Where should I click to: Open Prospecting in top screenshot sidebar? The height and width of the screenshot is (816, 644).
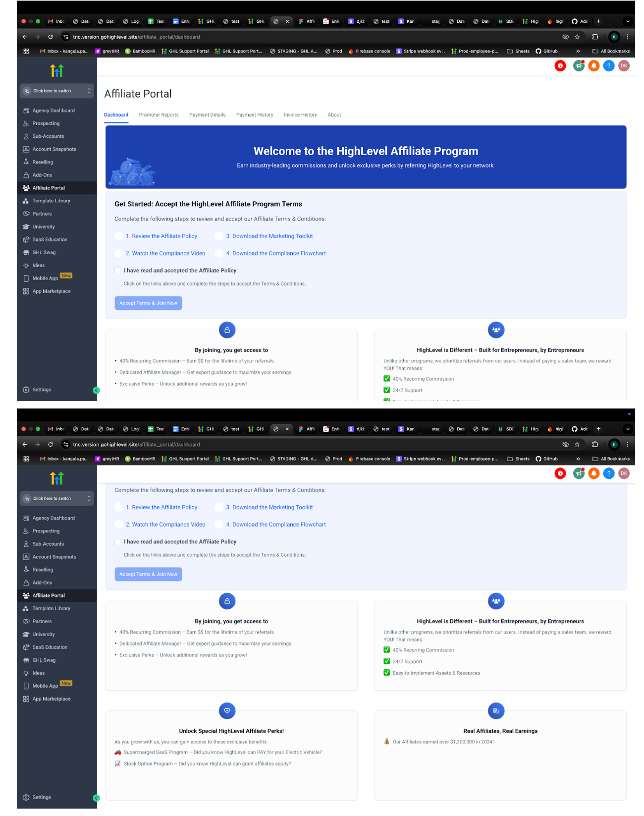(x=46, y=123)
